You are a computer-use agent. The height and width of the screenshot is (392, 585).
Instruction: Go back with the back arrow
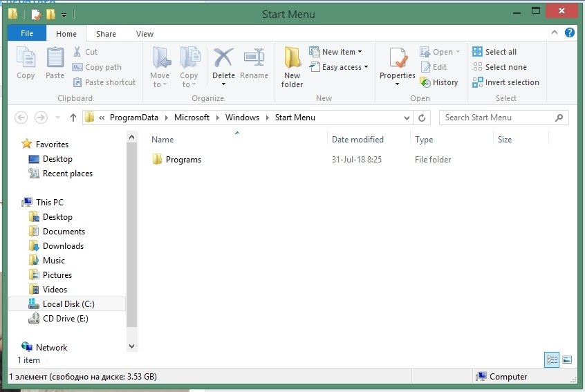click(21, 118)
